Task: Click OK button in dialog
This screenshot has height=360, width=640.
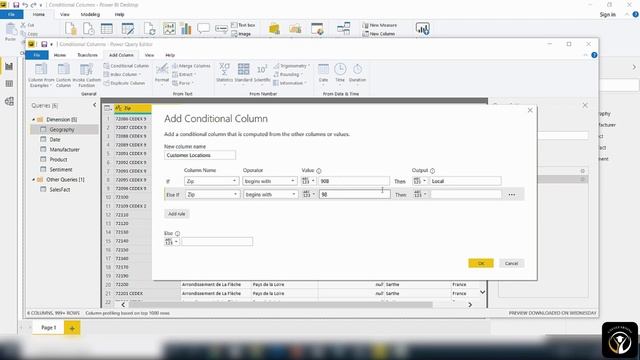Action: 481,263
